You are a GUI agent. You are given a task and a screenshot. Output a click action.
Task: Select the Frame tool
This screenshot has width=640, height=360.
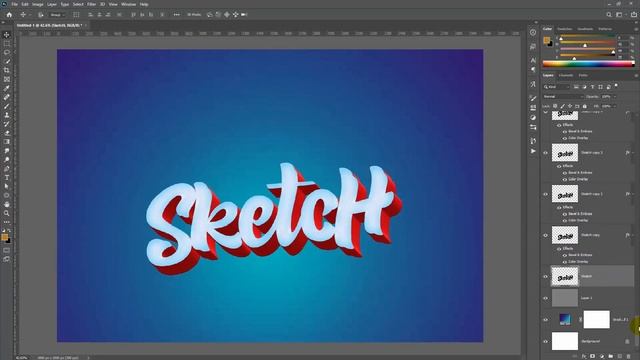[x=7, y=80]
